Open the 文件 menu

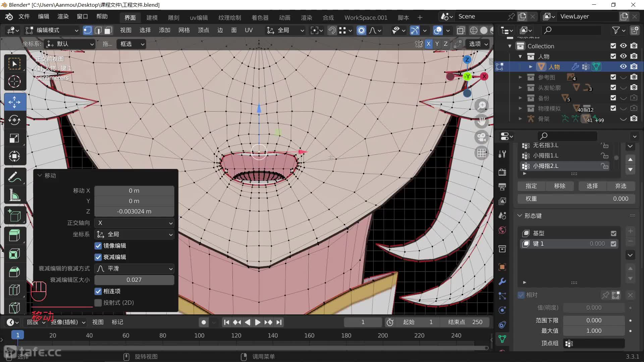24,16
